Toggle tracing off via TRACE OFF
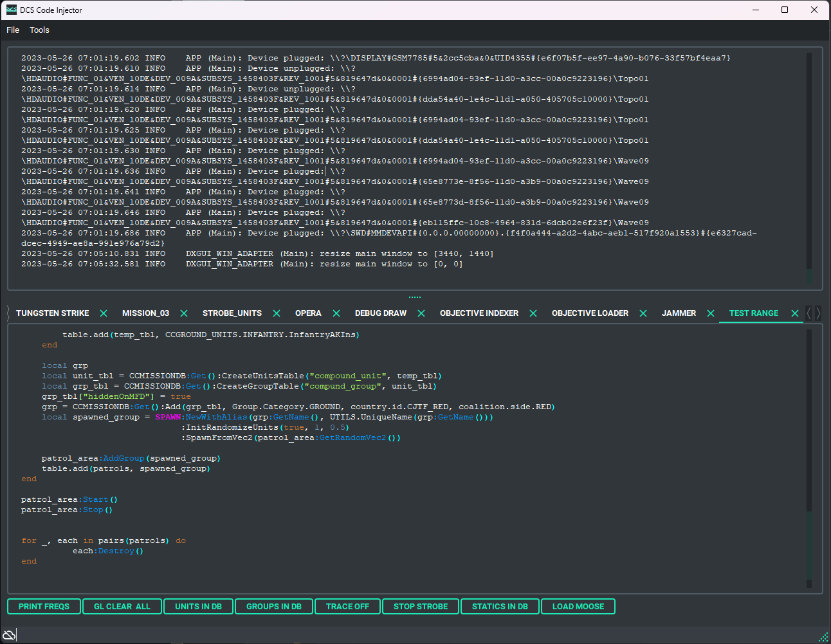Viewport: 831px width, 644px height. click(x=347, y=606)
